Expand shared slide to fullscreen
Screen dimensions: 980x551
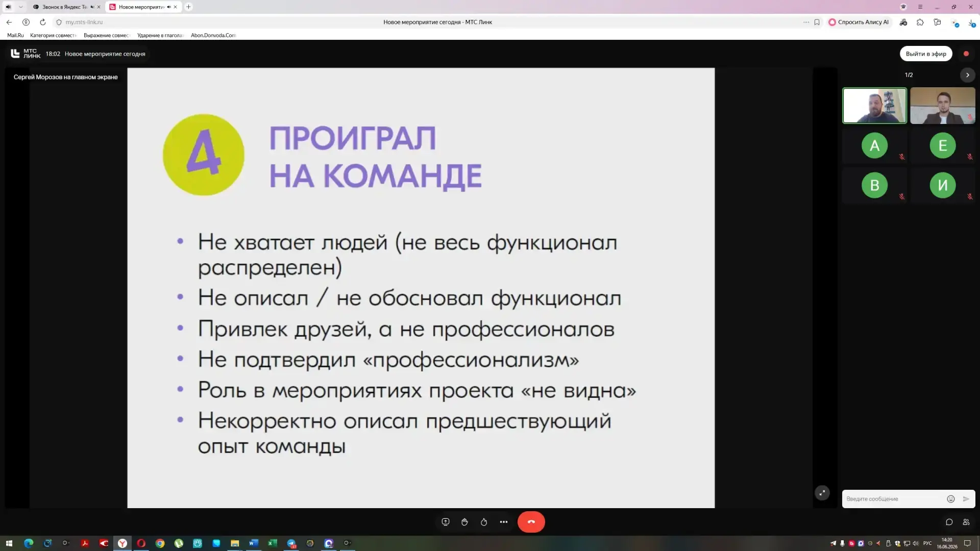tap(822, 493)
